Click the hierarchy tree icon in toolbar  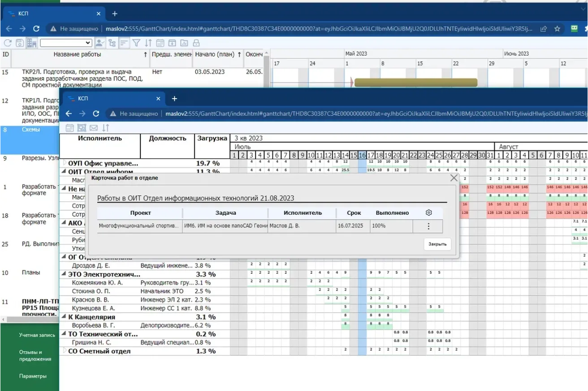(112, 43)
